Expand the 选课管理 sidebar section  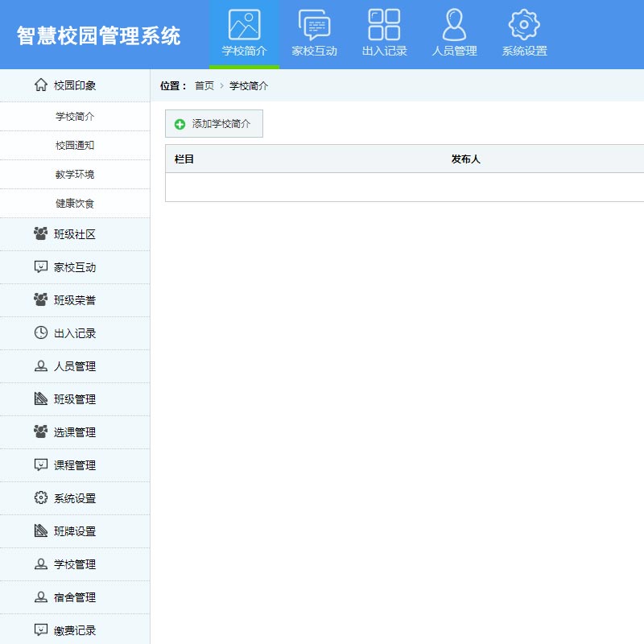point(75,432)
